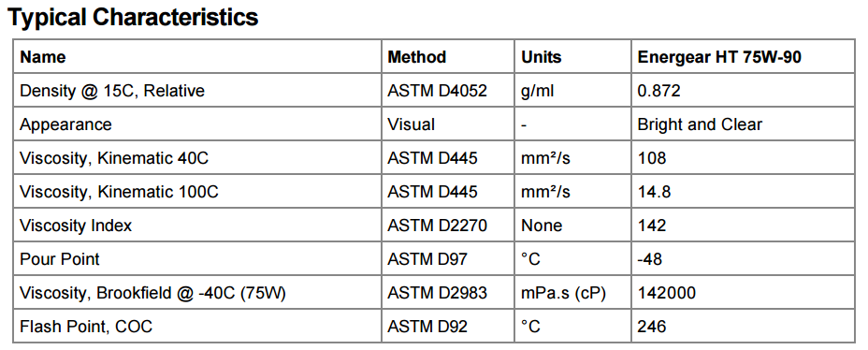Click the Energear HT 75W-90 header
868x350 pixels.
(x=719, y=57)
